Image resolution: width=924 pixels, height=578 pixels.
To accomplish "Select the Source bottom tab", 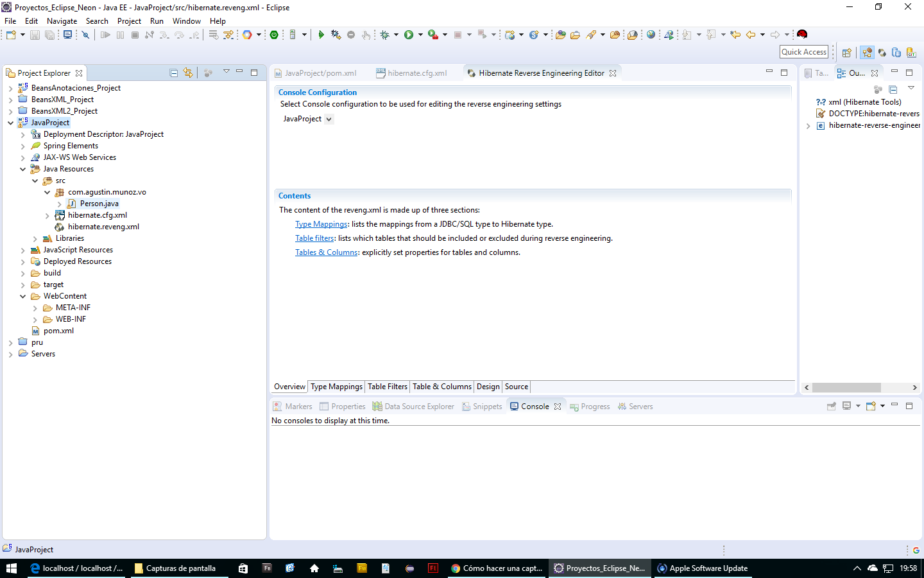I will (x=517, y=387).
